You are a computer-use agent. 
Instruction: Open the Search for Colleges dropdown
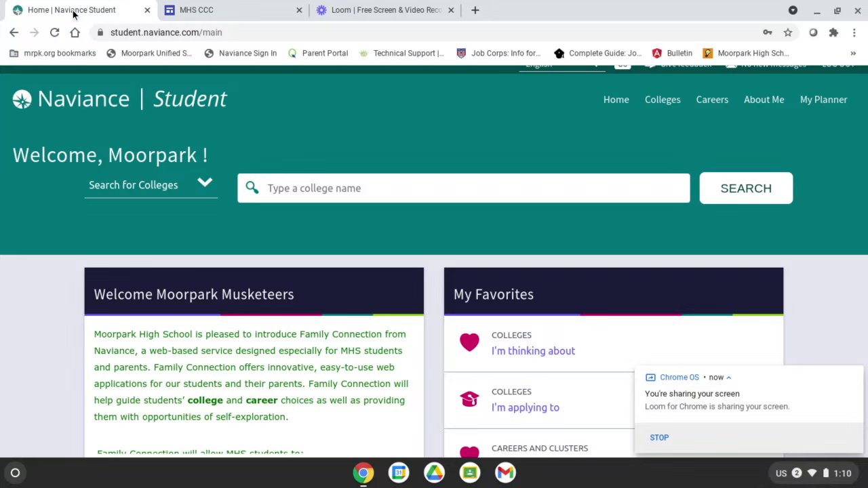151,185
